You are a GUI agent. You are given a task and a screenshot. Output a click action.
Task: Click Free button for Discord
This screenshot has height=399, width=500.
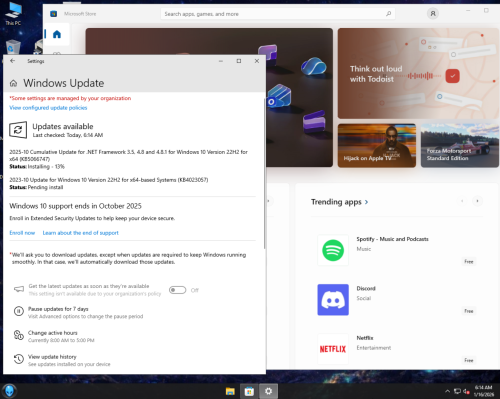[469, 311]
